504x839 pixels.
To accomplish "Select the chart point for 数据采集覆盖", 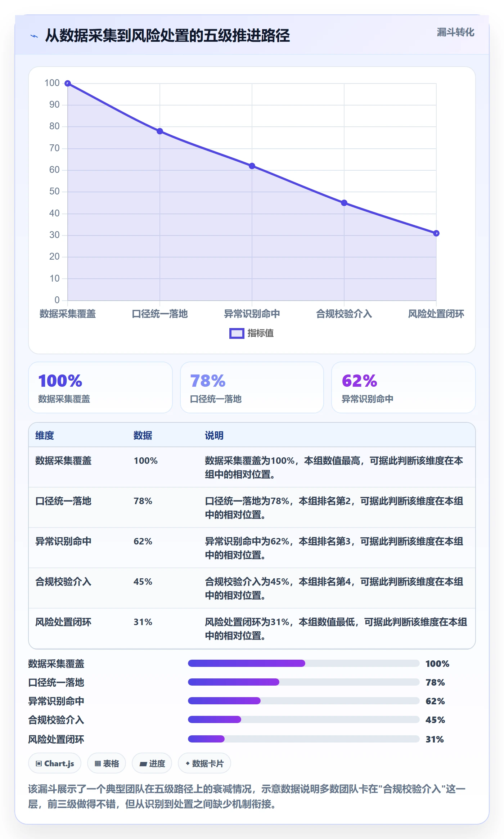I will (x=68, y=84).
